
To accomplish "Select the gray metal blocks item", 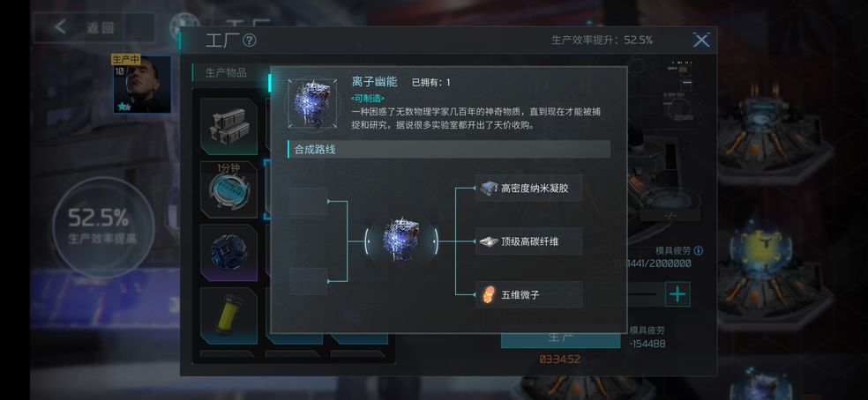I will click(228, 126).
